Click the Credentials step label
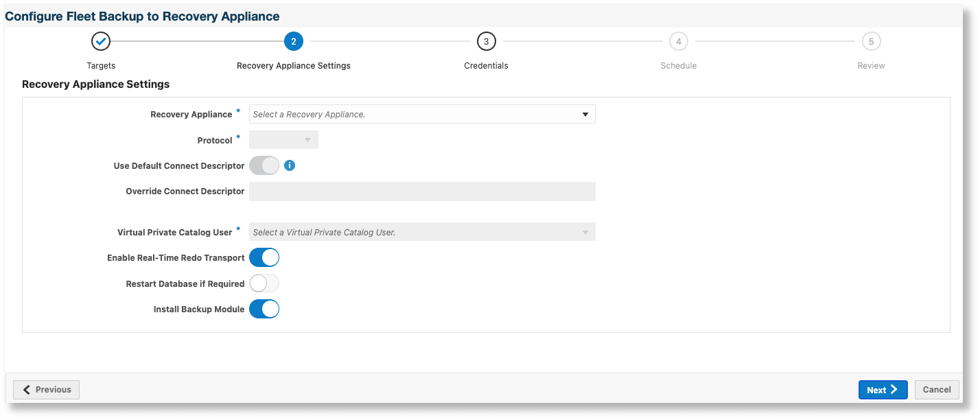This screenshot has width=980, height=420. point(486,66)
